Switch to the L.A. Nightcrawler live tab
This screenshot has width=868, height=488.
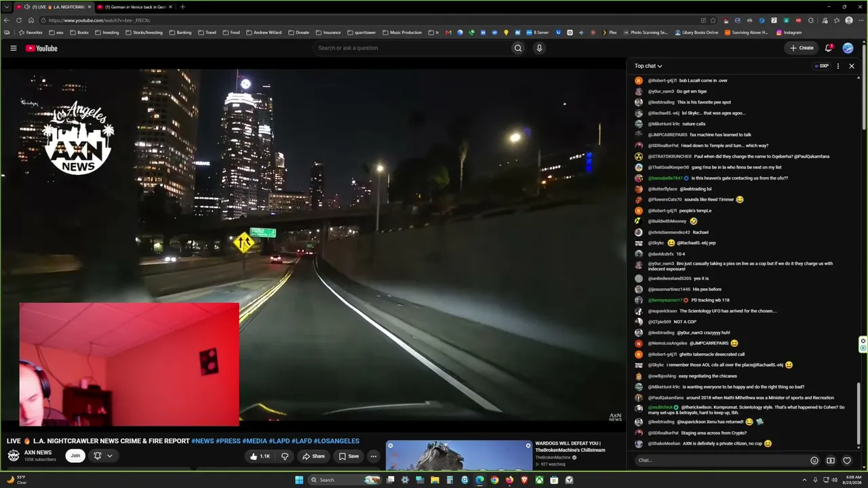(x=56, y=7)
